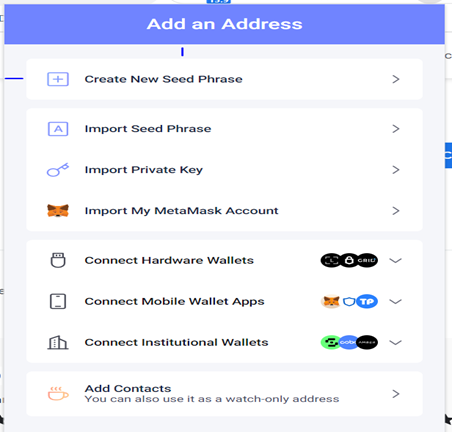This screenshot has height=432, width=452.
Task: Click the key icon for Import Private Key
Action: tap(58, 170)
